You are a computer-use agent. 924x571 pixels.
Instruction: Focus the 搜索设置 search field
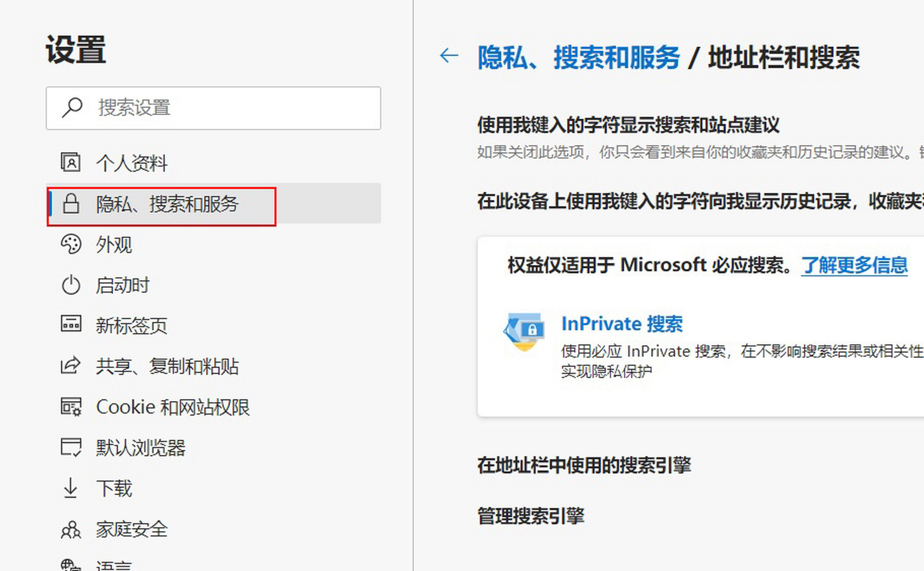[x=213, y=108]
